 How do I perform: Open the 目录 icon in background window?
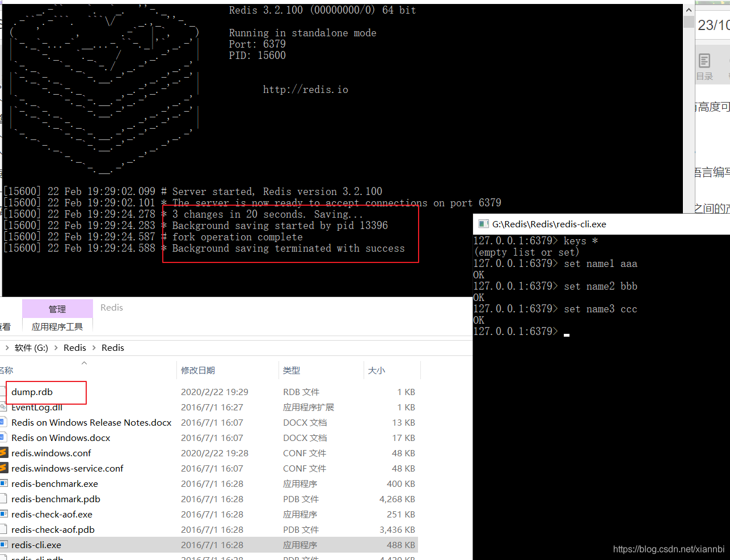pyautogui.click(x=704, y=67)
